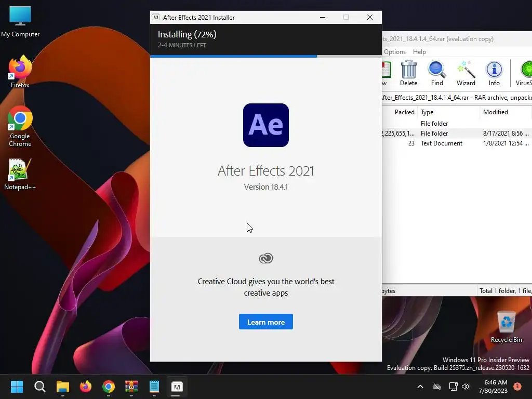Open the clock and date panel
This screenshot has width=532, height=399.
pos(493,387)
